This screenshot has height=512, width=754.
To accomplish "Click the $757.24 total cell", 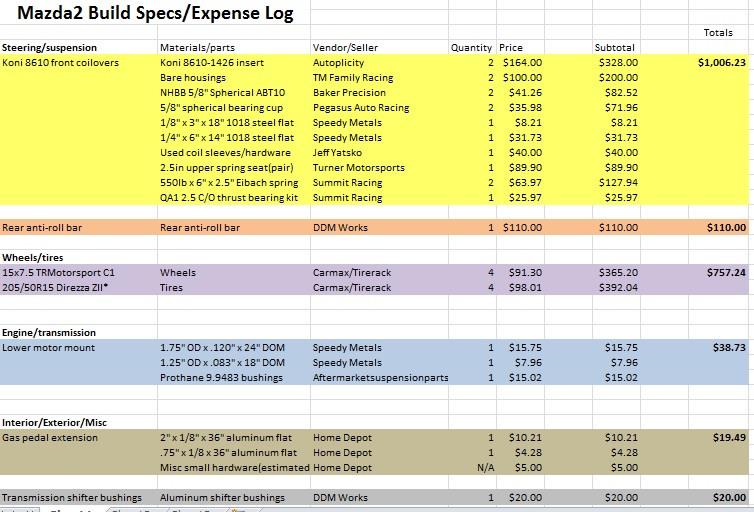I will [x=718, y=273].
